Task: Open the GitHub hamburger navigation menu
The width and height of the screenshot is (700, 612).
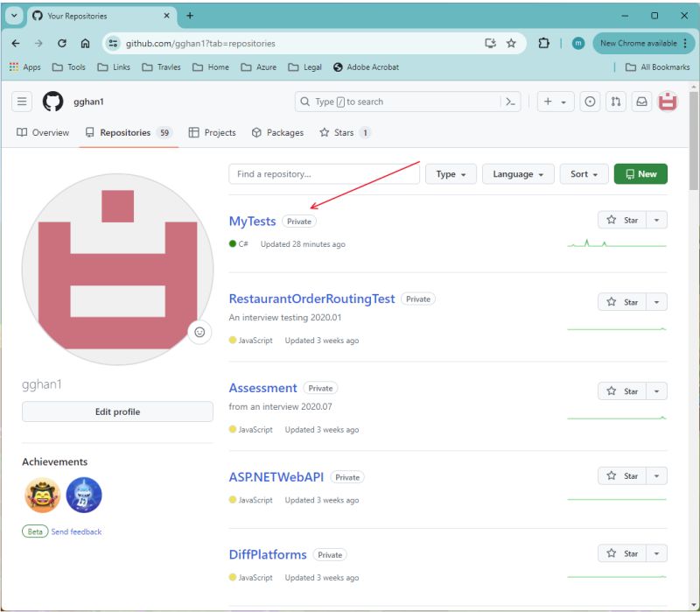Action: pos(22,101)
